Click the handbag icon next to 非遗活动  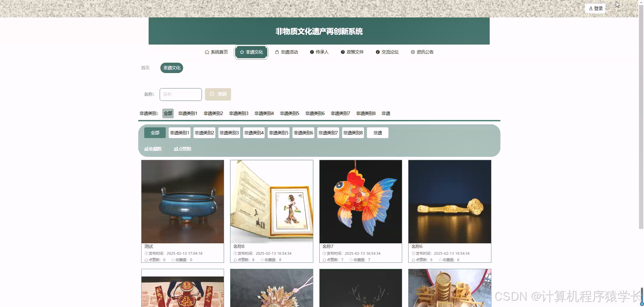coord(277,52)
